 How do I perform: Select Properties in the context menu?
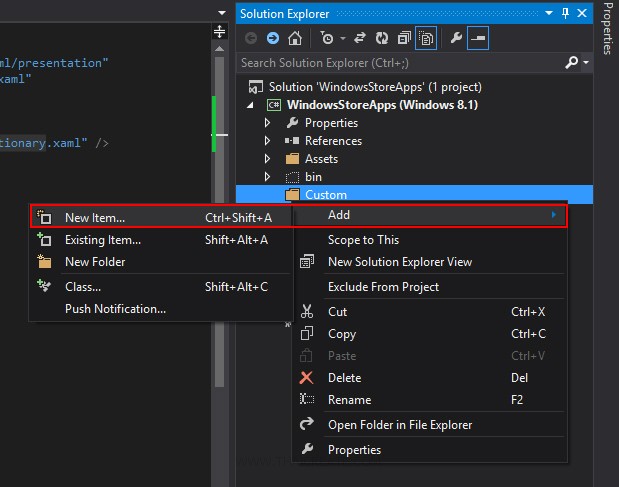click(x=430, y=450)
